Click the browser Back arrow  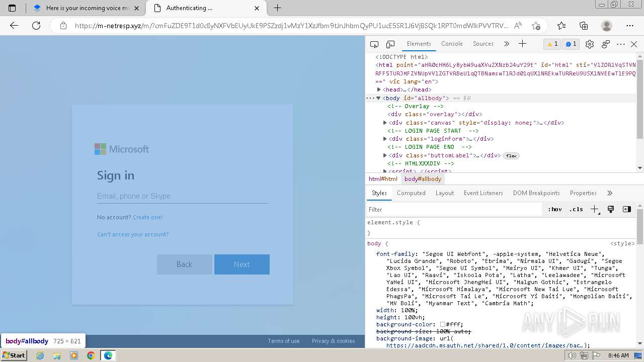point(14,26)
